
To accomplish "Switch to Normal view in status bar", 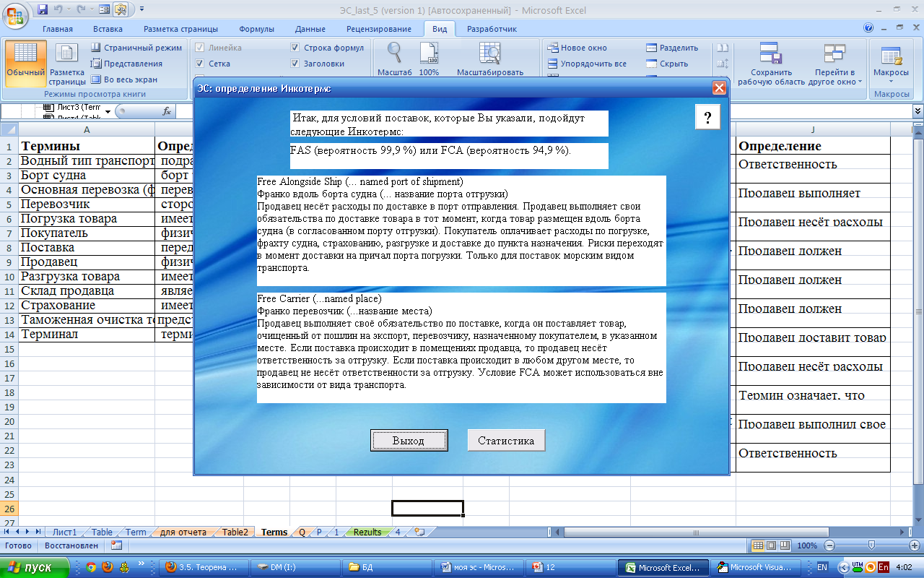I will (x=757, y=545).
